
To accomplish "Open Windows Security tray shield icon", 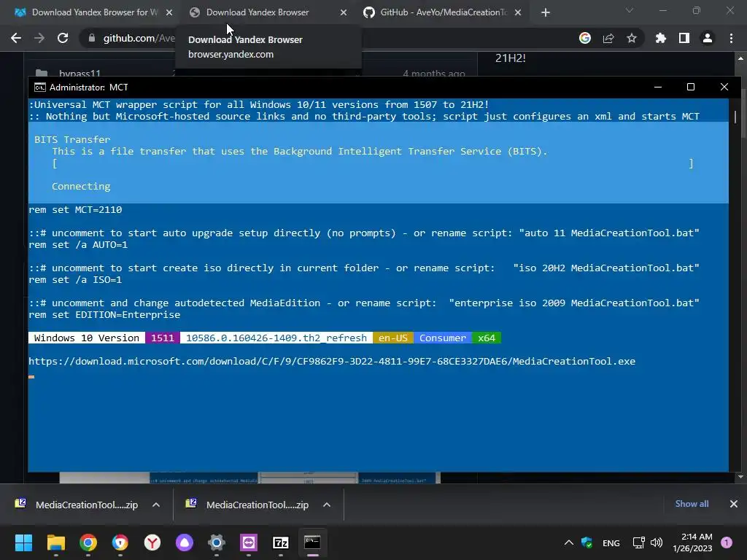I will (587, 542).
